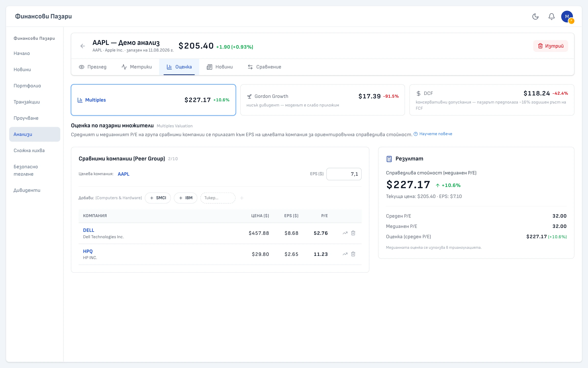This screenshot has width=588, height=368.
Task: Click the swap arrows icon on Сравнение tab
Action: pyautogui.click(x=250, y=67)
